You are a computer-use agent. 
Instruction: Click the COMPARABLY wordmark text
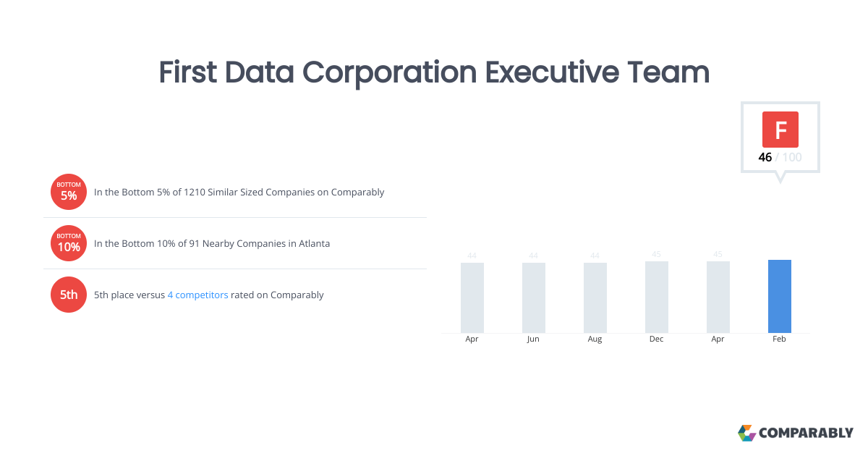[x=806, y=434]
